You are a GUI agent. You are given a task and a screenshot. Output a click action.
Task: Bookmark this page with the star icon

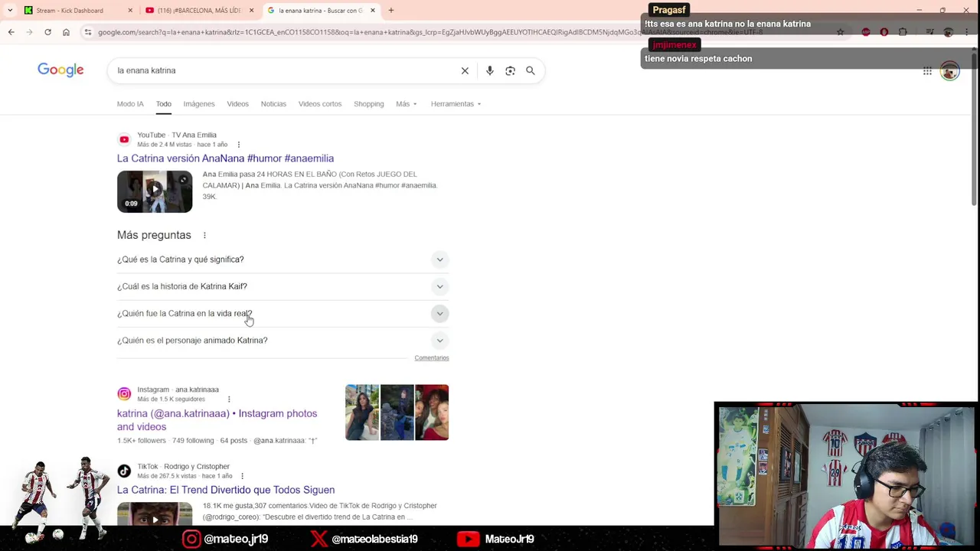click(x=840, y=32)
